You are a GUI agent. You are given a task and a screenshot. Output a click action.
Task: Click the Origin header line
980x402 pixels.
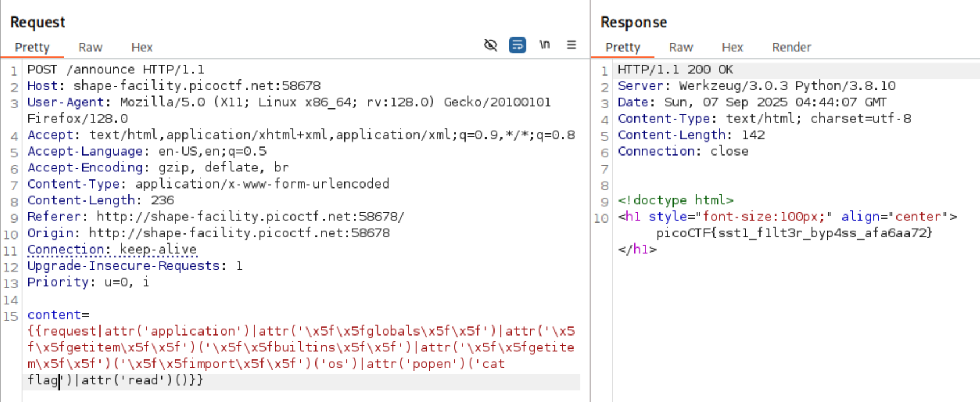pos(209,233)
